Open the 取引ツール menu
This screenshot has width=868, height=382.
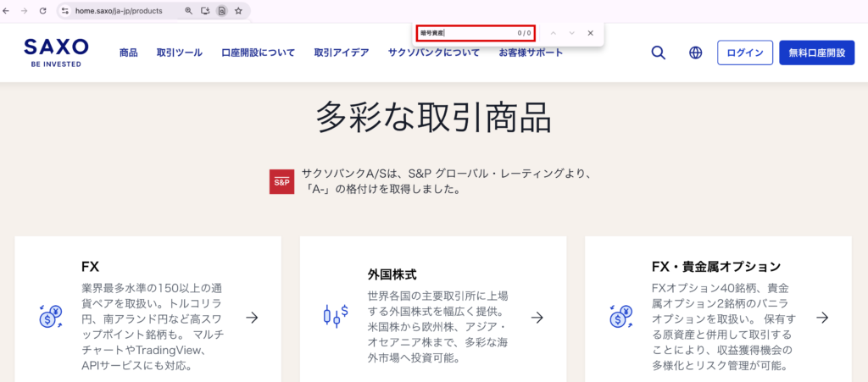[x=180, y=53]
